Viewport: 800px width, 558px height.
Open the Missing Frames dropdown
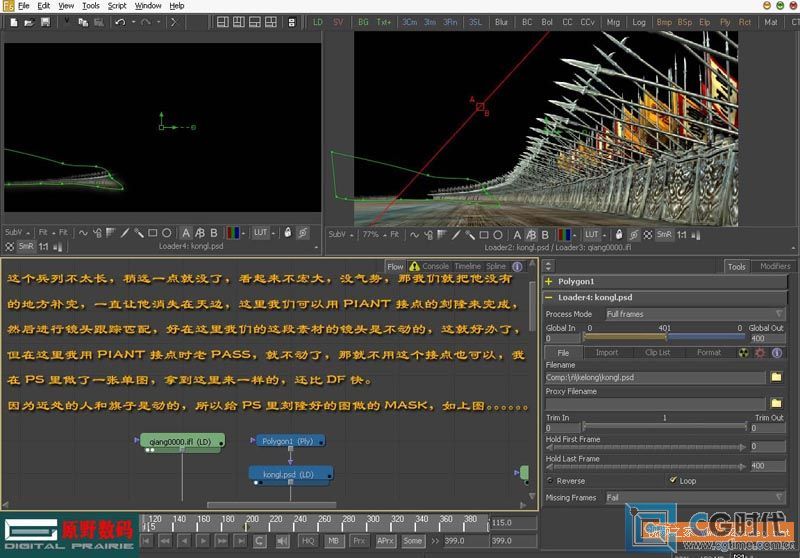point(695,497)
